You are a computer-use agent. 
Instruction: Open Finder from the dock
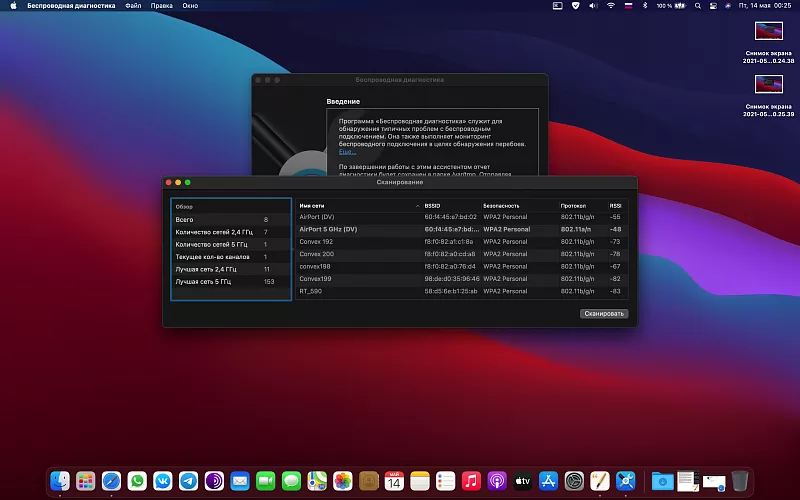60,481
